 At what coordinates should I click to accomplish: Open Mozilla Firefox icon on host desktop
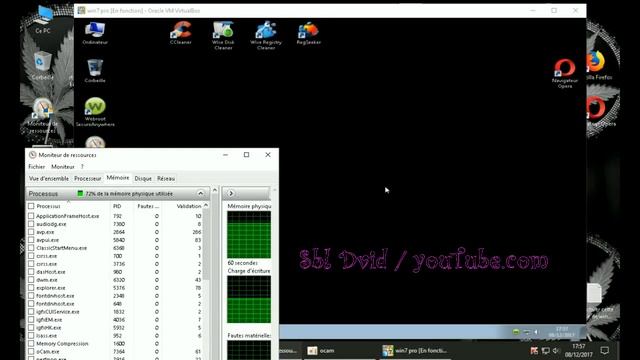[597, 64]
